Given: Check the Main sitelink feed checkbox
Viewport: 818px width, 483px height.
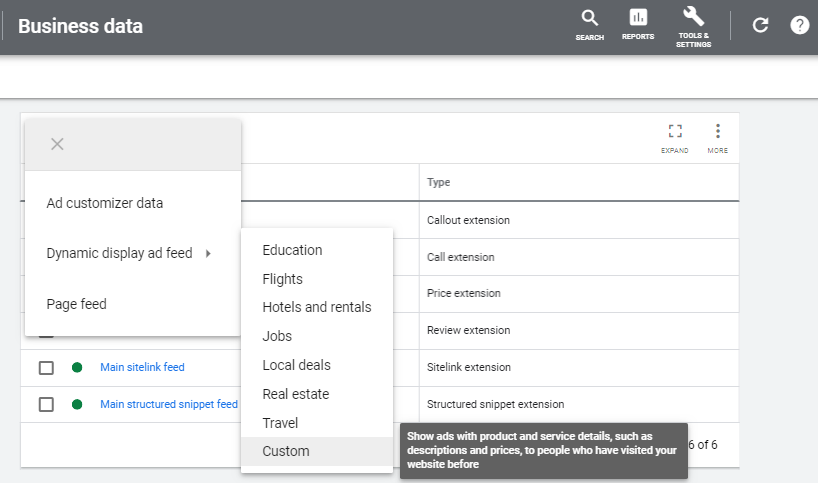Looking at the screenshot, I should tap(46, 368).
